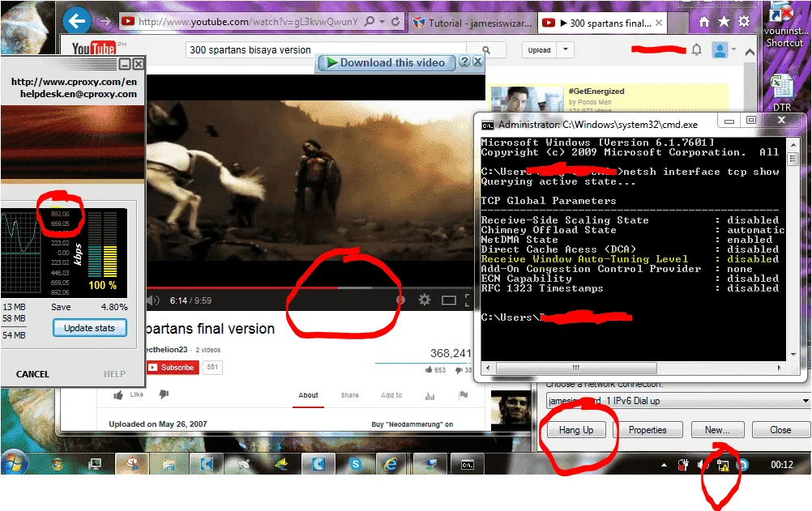This screenshot has height=511, width=812.
Task: Open Favorites star icon
Action: [x=724, y=22]
